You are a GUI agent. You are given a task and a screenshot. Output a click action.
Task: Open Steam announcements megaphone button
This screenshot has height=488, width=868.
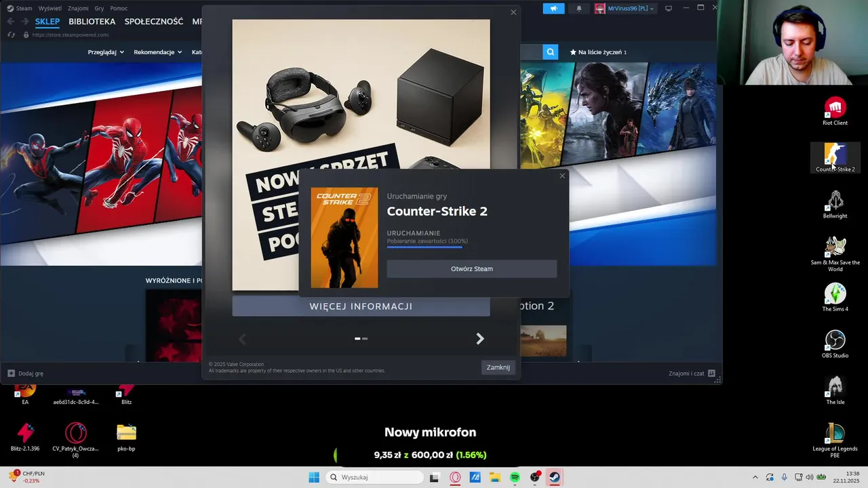pos(553,8)
